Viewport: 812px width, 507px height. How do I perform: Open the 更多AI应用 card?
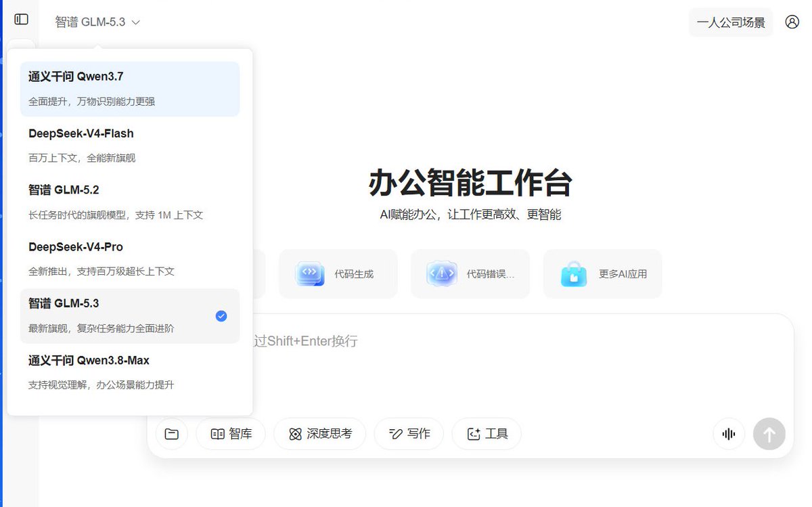(x=603, y=273)
